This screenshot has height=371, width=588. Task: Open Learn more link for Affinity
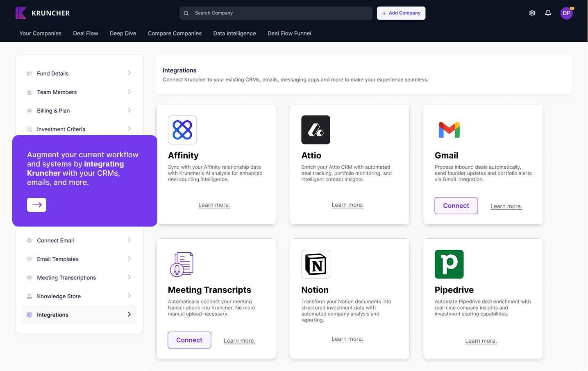coord(214,205)
